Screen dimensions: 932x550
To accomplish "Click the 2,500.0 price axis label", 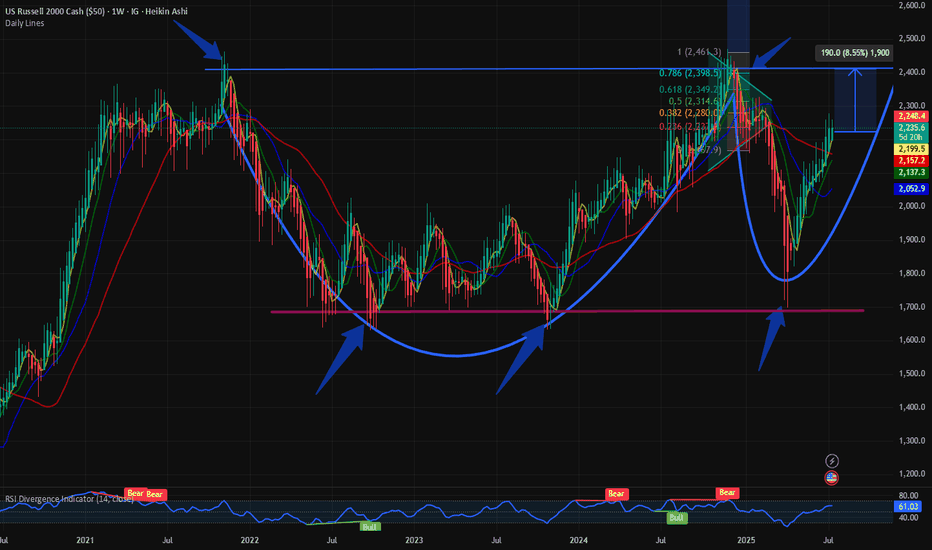I will point(911,39).
